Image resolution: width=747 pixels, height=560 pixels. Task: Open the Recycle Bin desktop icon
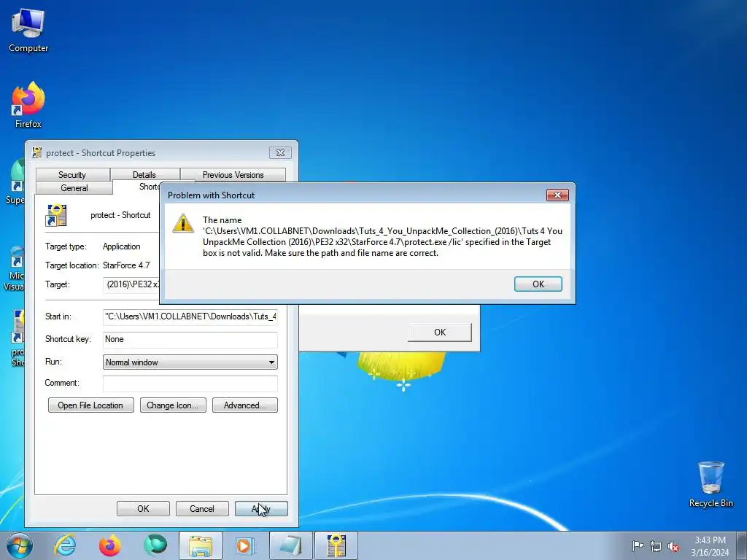pyautogui.click(x=711, y=484)
